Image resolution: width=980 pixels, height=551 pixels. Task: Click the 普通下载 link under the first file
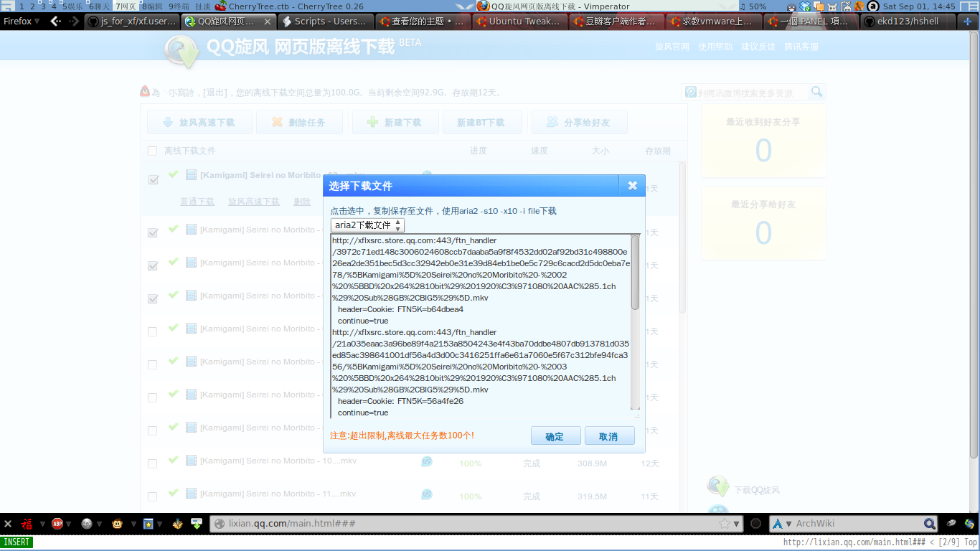[x=197, y=202]
